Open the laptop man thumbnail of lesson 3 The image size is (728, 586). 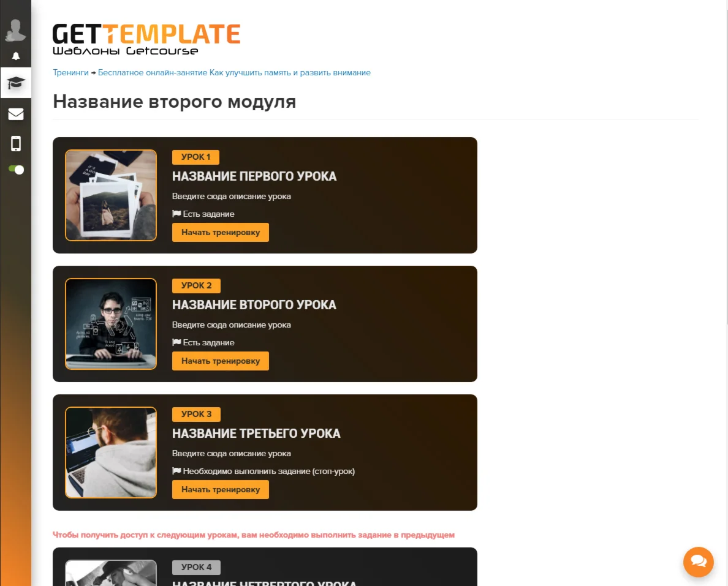point(111,453)
